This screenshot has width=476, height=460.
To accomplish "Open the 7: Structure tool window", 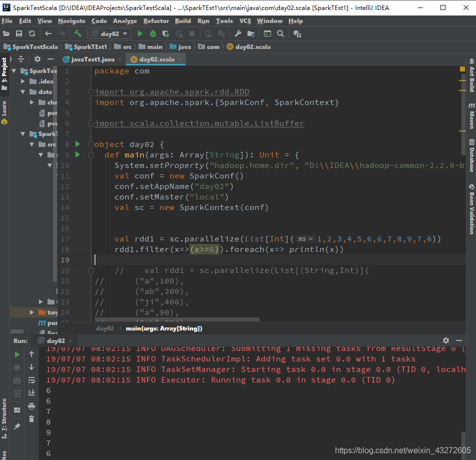I will point(4,418).
